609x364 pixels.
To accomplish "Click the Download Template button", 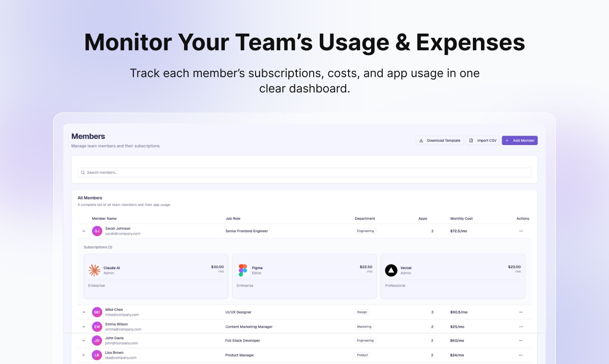I will (x=439, y=140).
